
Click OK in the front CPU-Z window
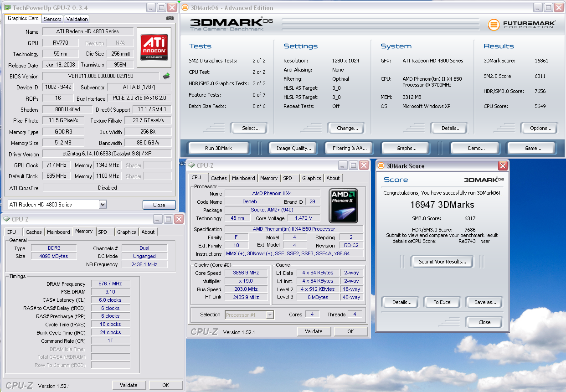pyautogui.click(x=350, y=331)
